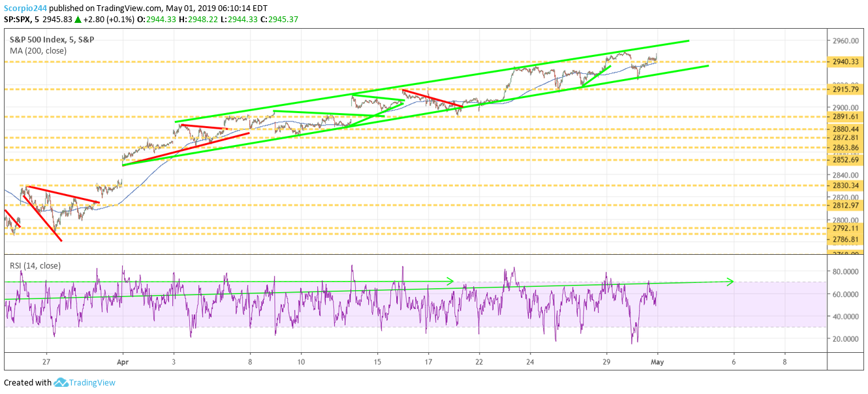The image size is (868, 394).
Task: Select the highlighted 2891.61 price level label
Action: pos(845,117)
